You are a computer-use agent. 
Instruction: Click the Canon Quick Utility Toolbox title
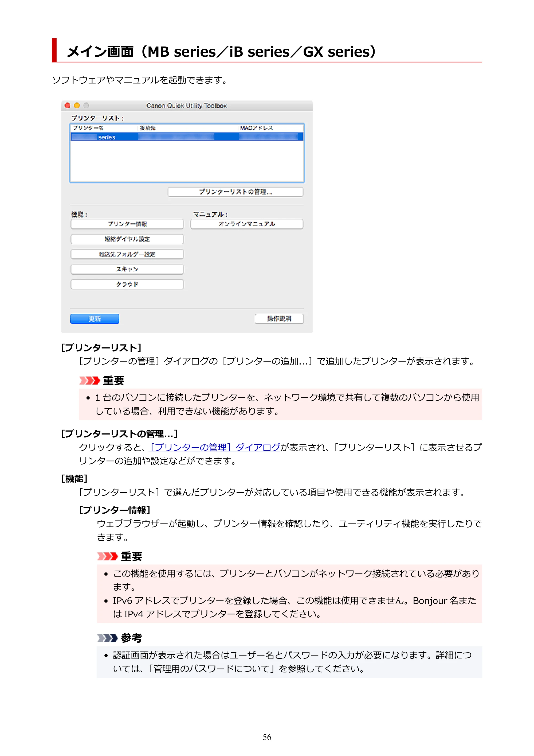click(x=187, y=106)
